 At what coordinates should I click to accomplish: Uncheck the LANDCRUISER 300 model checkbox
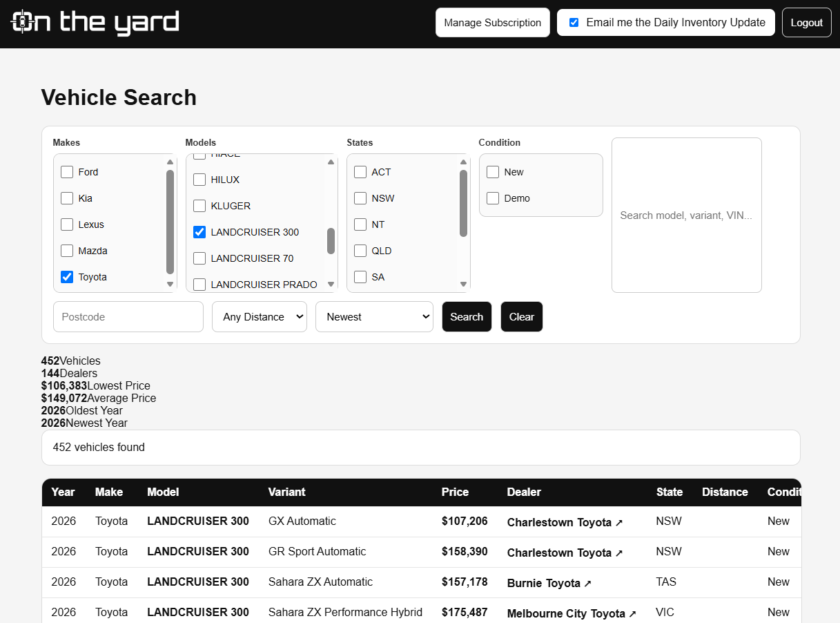(199, 232)
